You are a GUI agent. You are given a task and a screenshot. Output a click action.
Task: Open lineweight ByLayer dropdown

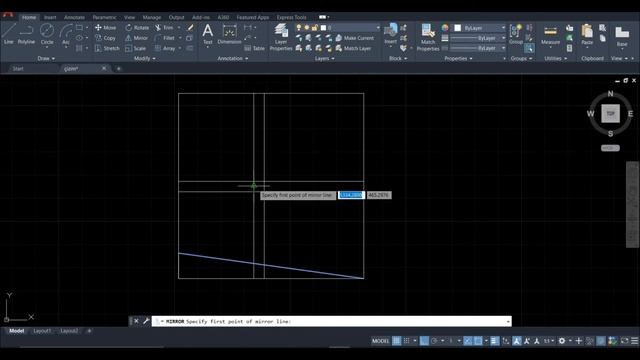(478, 38)
